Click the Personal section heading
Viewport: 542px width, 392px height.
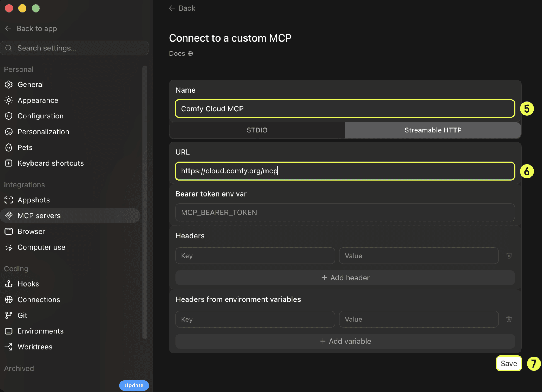tap(19, 69)
